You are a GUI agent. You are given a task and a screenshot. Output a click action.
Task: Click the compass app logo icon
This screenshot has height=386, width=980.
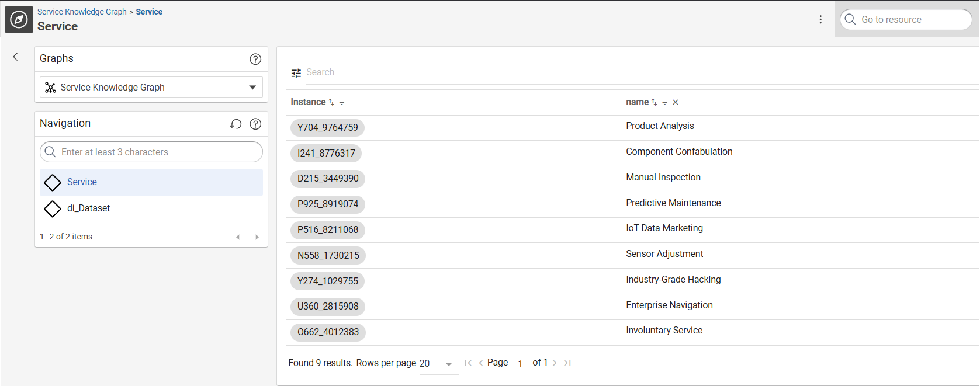pos(19,20)
